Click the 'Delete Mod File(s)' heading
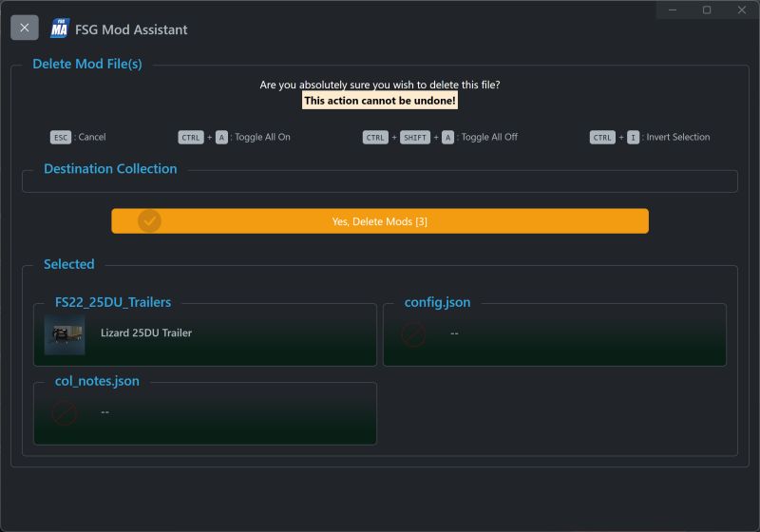Screen dimensions: 760x532 [87, 64]
